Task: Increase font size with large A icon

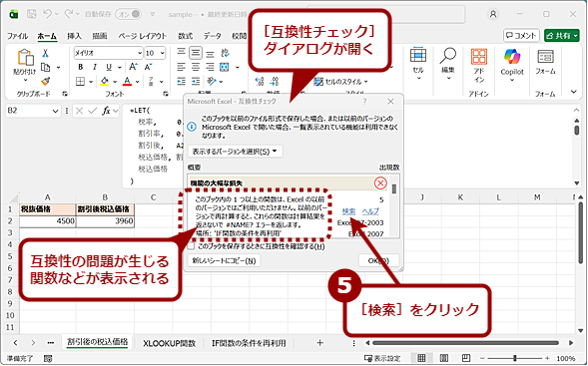Action: pos(133,67)
